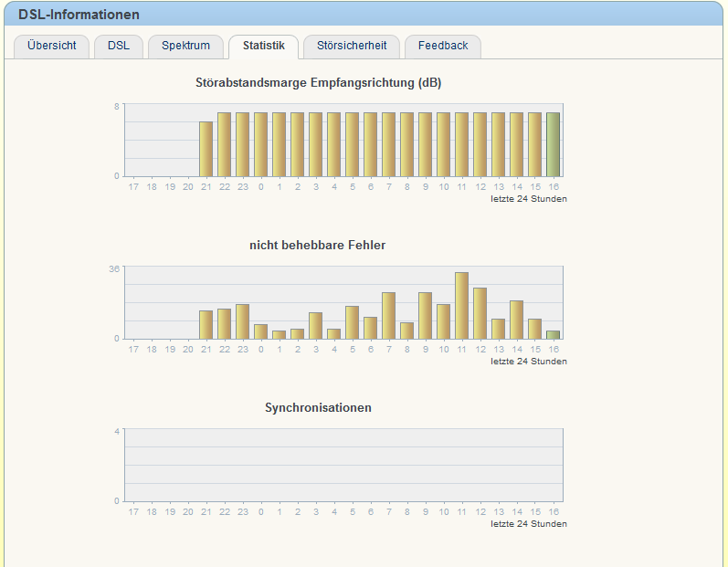Click the tallest bar in the Fehler chart
Image resolution: width=728 pixels, height=567 pixels.
tap(461, 306)
